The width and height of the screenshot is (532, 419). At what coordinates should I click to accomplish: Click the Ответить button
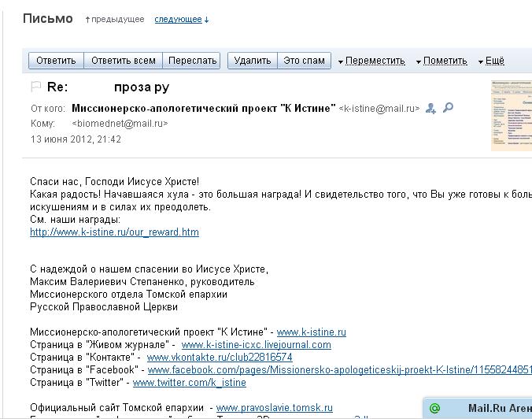pos(56,61)
